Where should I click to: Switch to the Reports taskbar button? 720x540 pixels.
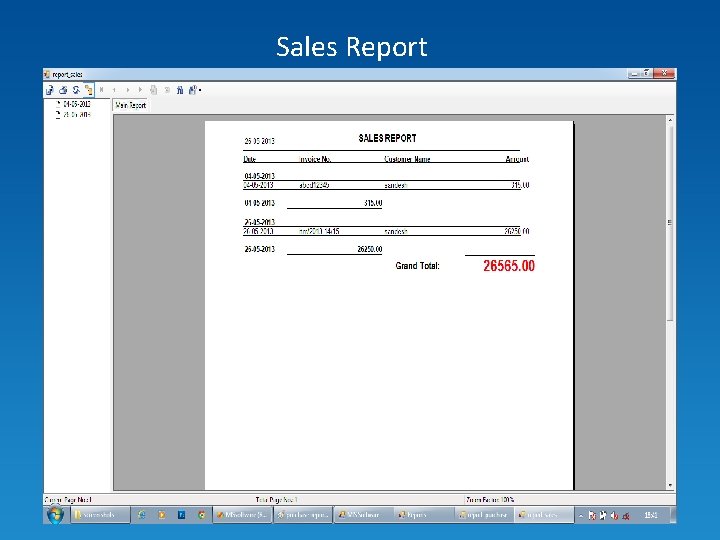[424, 515]
